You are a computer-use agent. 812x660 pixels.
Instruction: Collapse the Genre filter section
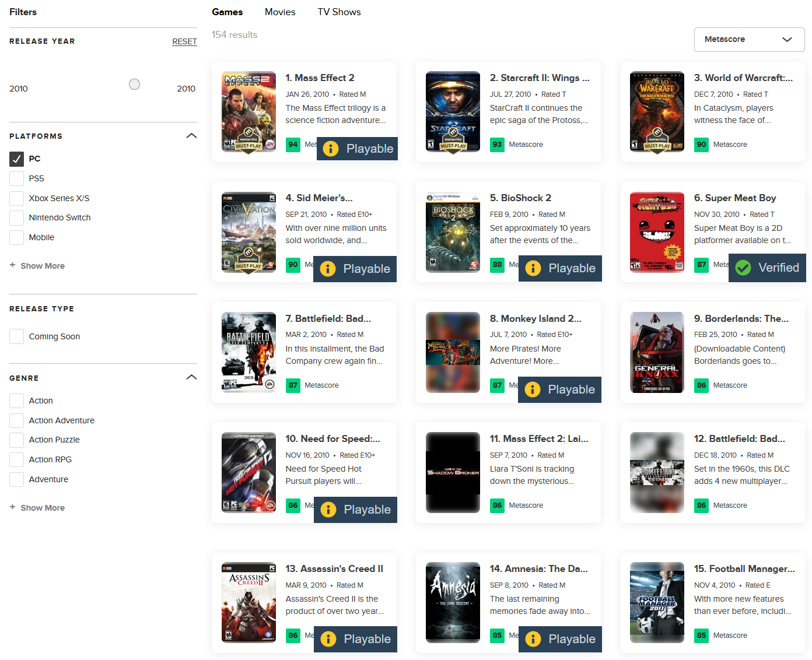tap(191, 377)
